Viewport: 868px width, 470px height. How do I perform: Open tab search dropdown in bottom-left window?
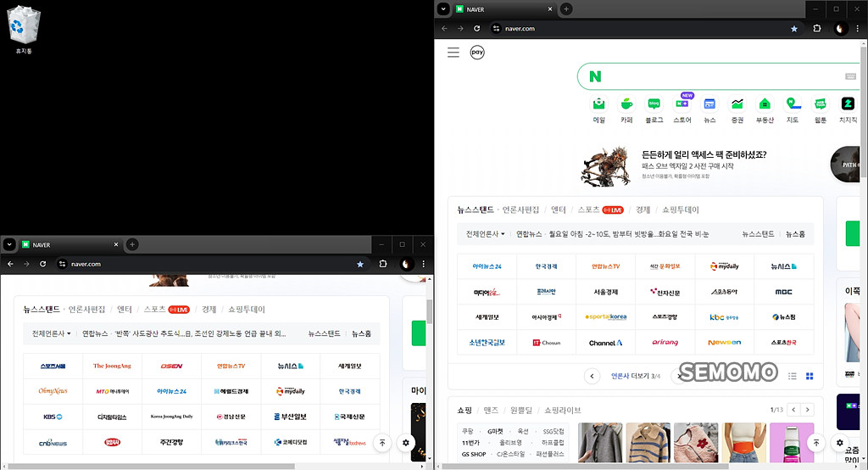point(9,244)
